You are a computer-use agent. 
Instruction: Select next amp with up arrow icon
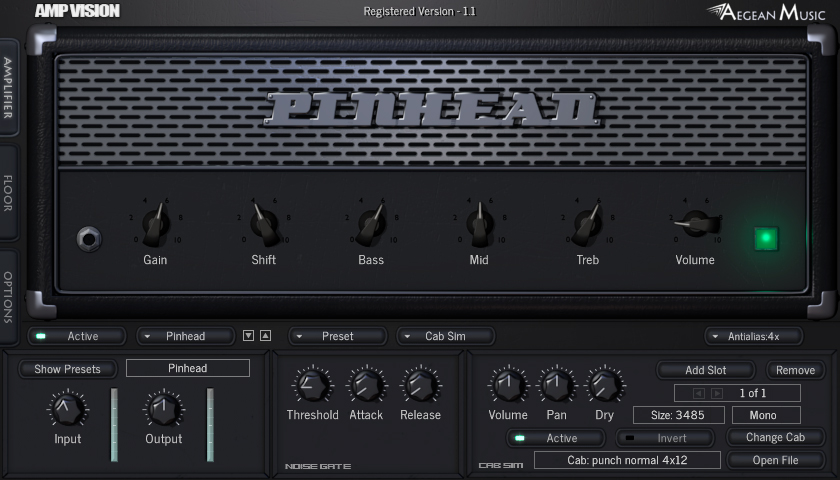(x=265, y=336)
